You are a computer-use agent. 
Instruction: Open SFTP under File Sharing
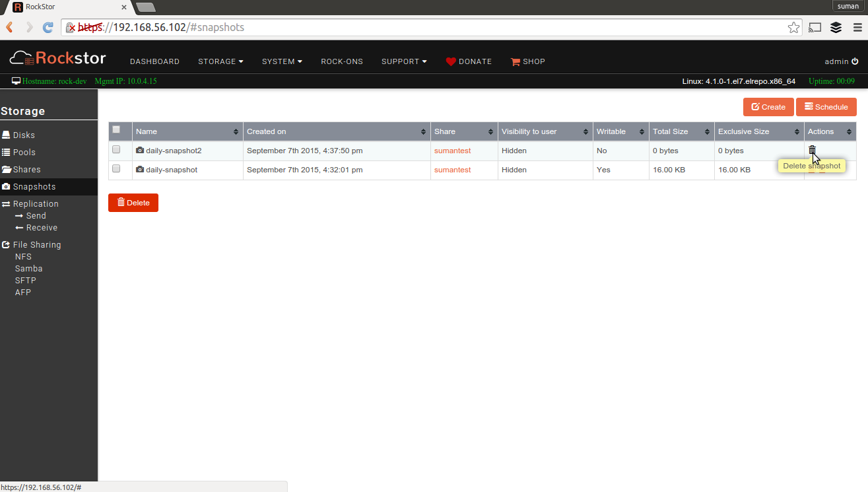pyautogui.click(x=25, y=281)
